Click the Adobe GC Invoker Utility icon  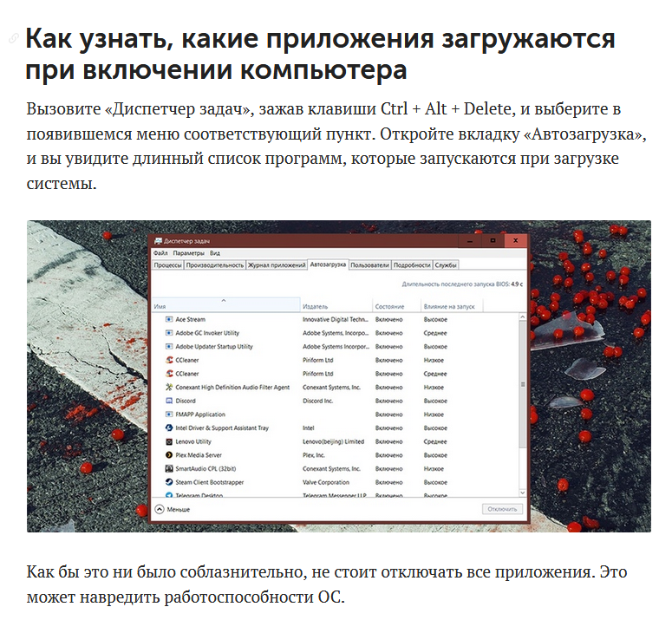[168, 333]
